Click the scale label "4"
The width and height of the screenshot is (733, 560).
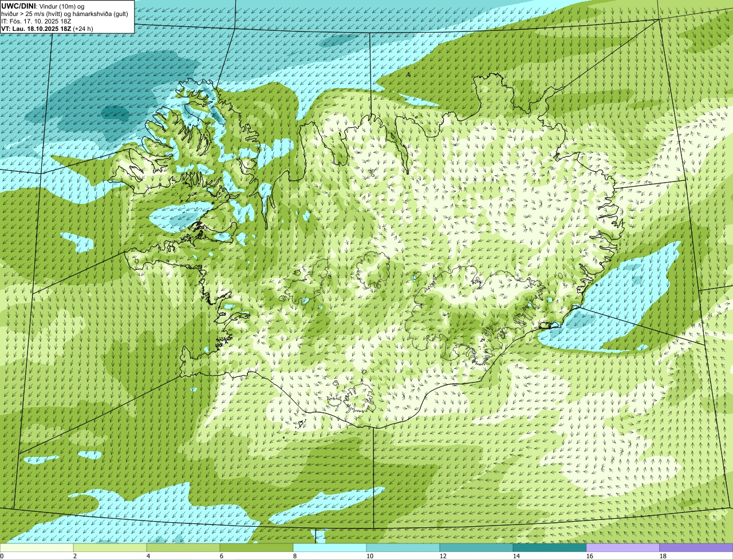pyautogui.click(x=148, y=556)
